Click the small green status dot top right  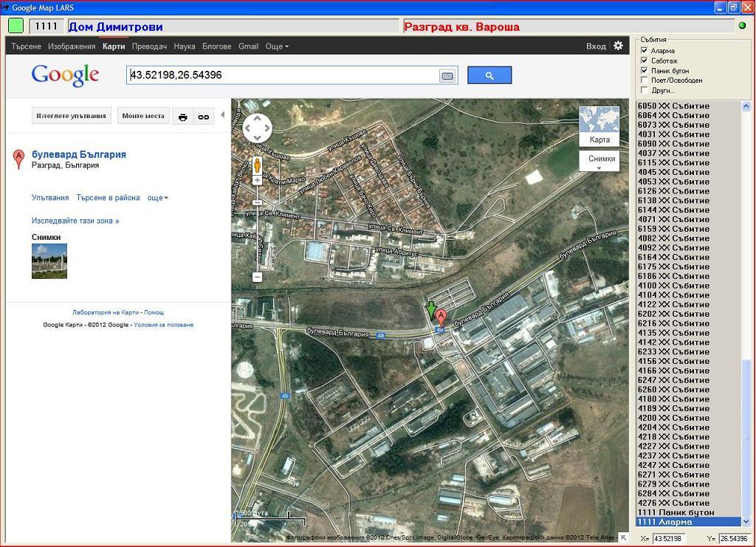(x=743, y=26)
